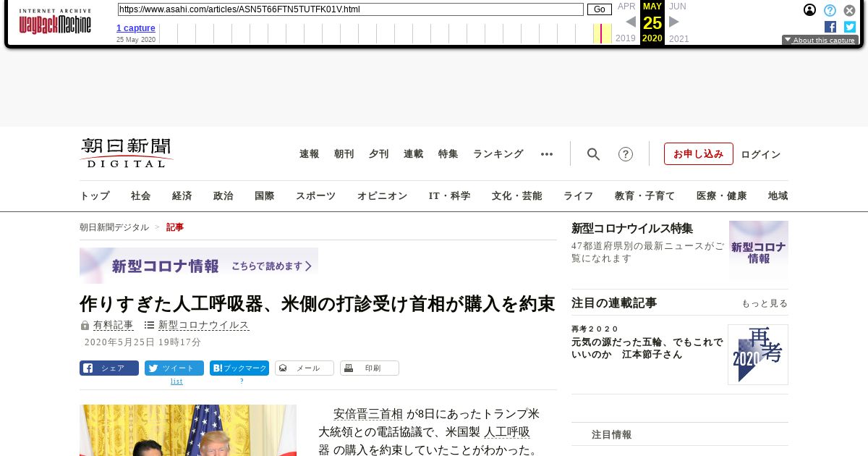Open the site search magnifier icon
The image size is (868, 456).
coord(593,154)
